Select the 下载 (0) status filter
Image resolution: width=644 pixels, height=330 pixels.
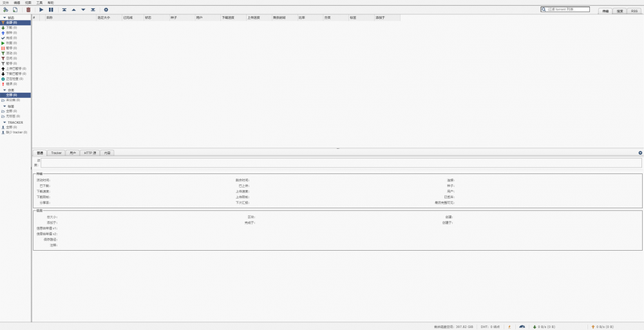coord(15,28)
